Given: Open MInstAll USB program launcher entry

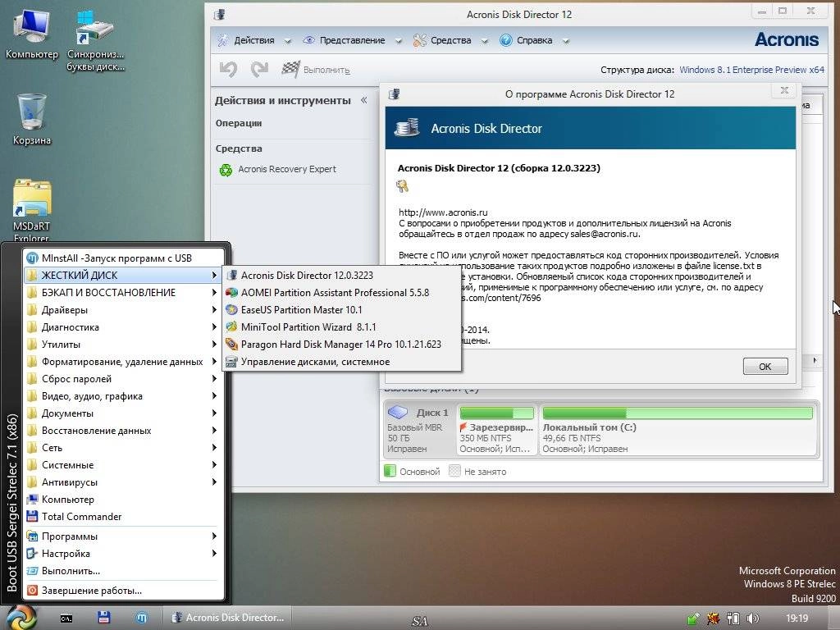Looking at the screenshot, I should 123,258.
